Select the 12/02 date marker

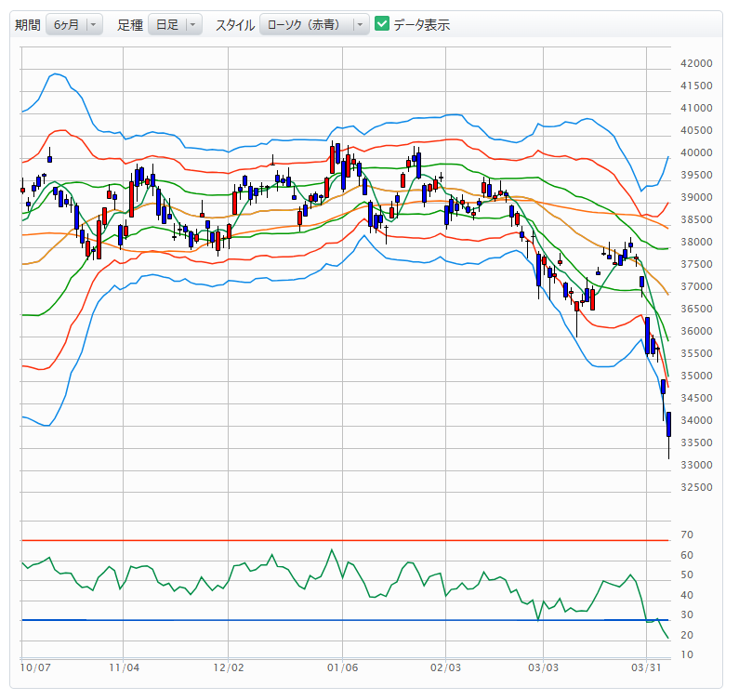point(228,667)
